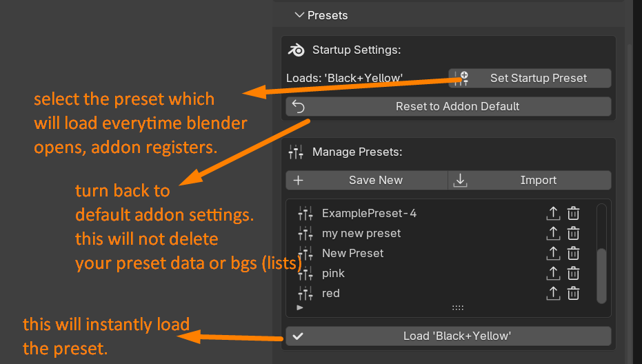642x364 pixels.
Task: Select 'my new preset' list row
Action: (x=440, y=234)
